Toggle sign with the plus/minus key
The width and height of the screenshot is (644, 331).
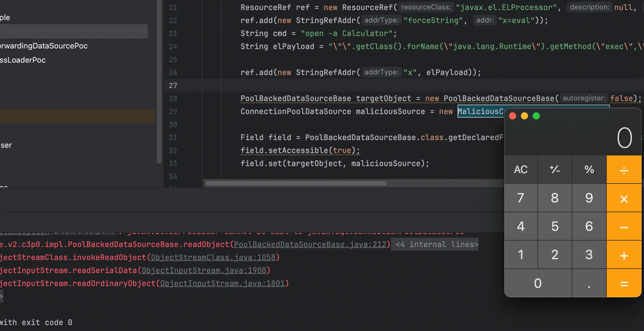click(555, 170)
